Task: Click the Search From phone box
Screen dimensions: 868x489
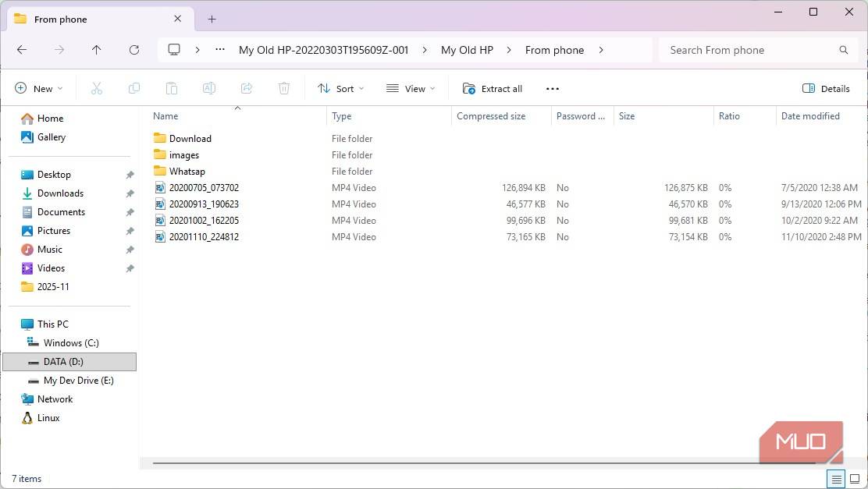Action: point(749,50)
